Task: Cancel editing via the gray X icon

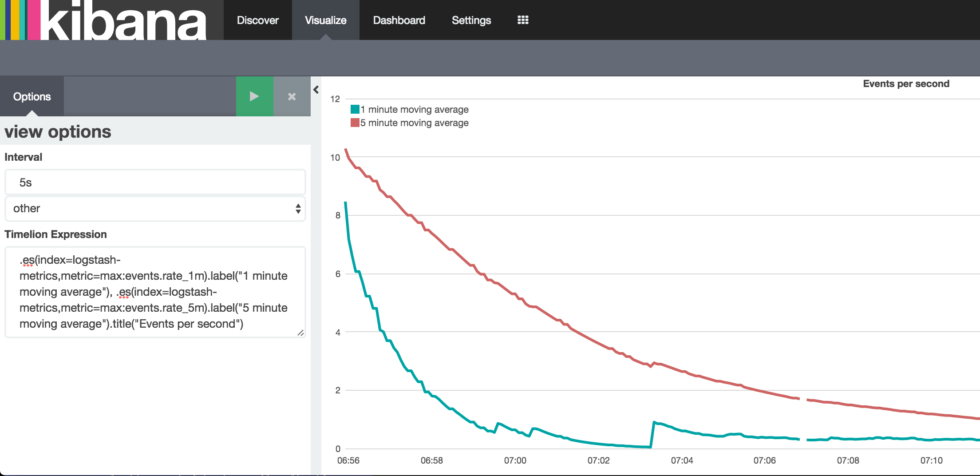Action: pos(291,96)
